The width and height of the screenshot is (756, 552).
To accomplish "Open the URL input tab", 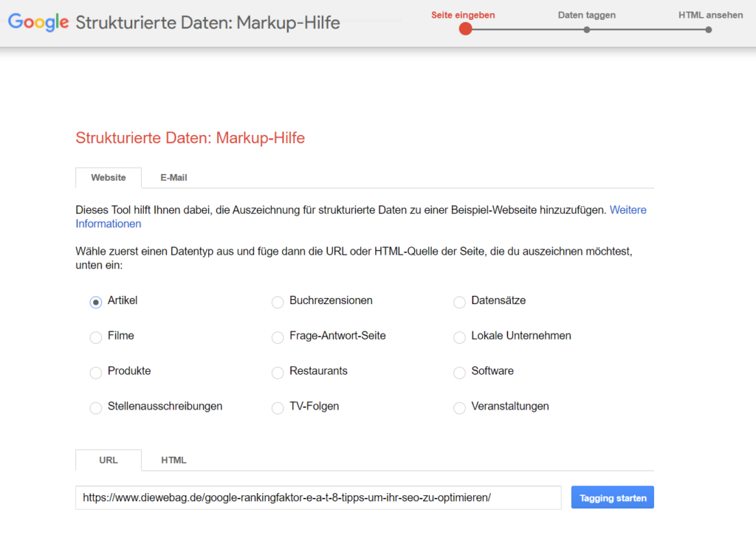I will click(109, 460).
